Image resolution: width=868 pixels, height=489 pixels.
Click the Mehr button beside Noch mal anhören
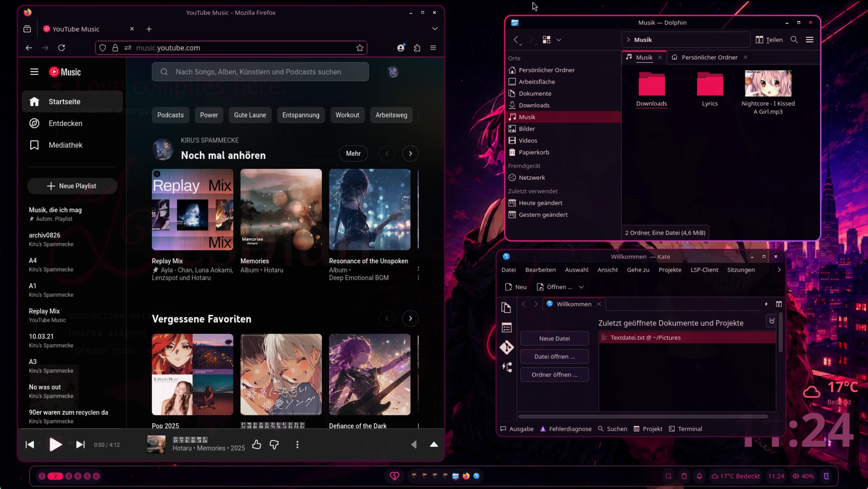click(x=353, y=153)
